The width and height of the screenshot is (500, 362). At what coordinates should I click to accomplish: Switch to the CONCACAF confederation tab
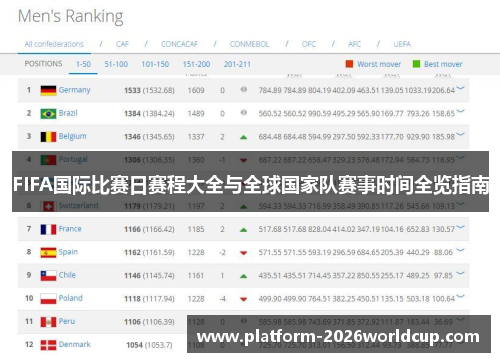[x=179, y=44]
